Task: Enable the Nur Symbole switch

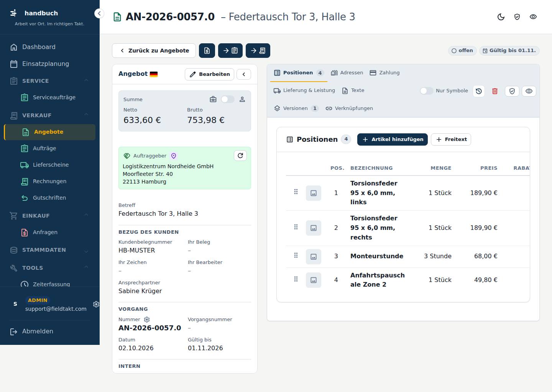Action: click(x=427, y=91)
